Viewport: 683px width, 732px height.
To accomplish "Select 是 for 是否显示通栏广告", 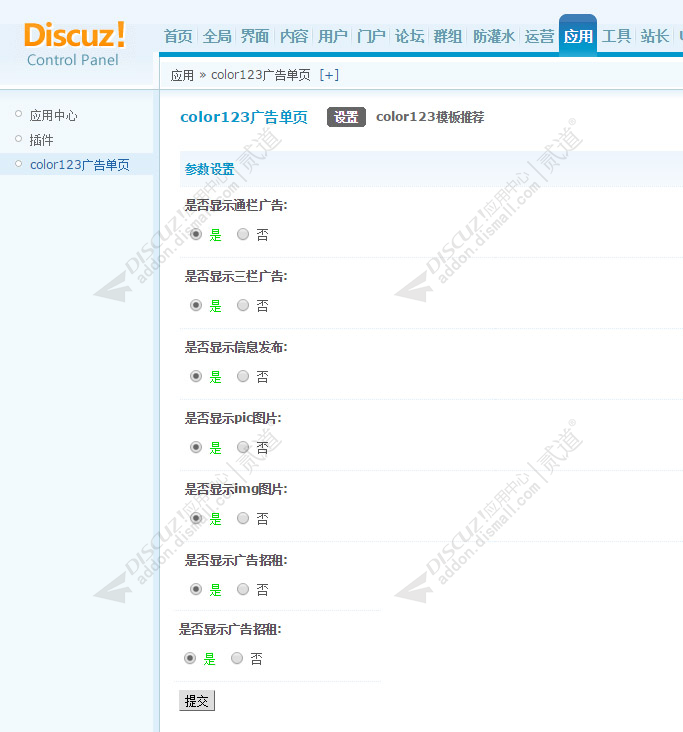I will click(x=196, y=234).
